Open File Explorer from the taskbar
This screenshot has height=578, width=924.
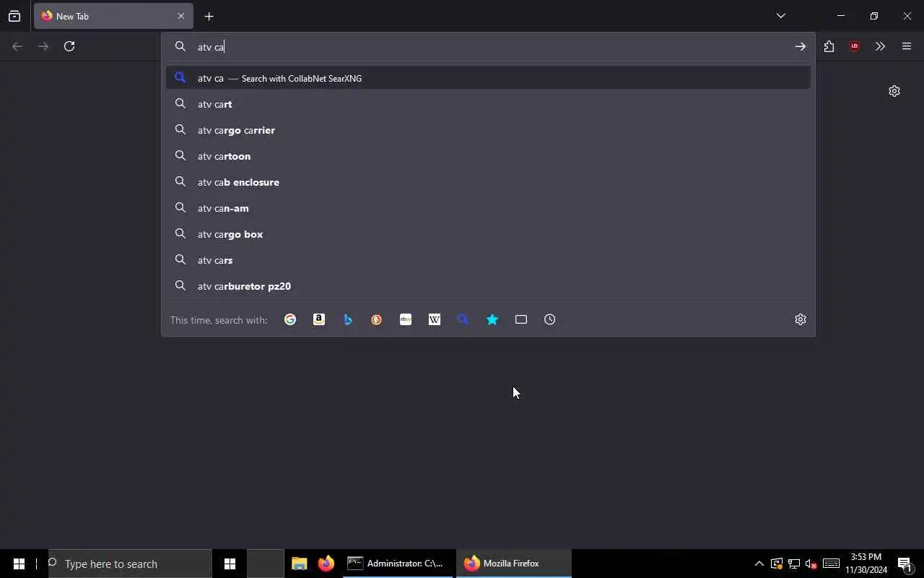click(299, 564)
